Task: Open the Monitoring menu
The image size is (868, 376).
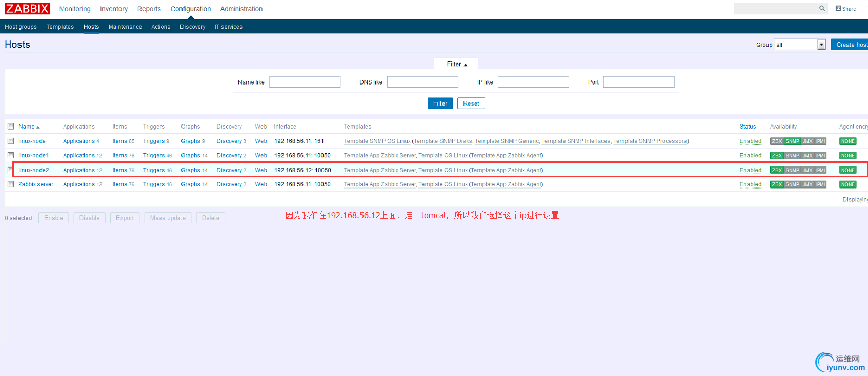Action: [x=75, y=9]
